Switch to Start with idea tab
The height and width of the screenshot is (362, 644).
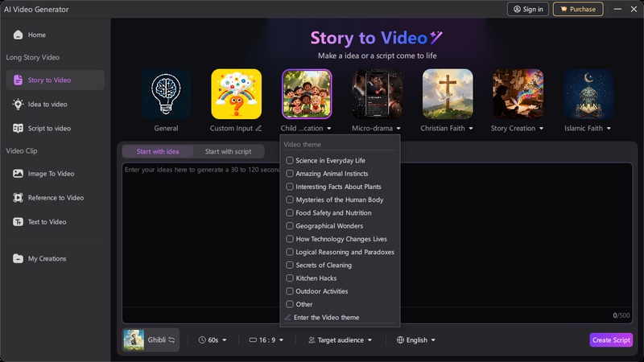point(158,151)
